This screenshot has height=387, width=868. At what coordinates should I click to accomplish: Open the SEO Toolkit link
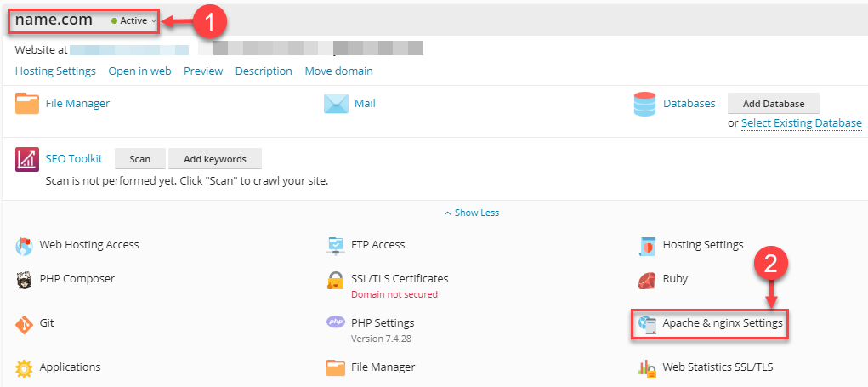coord(74,158)
